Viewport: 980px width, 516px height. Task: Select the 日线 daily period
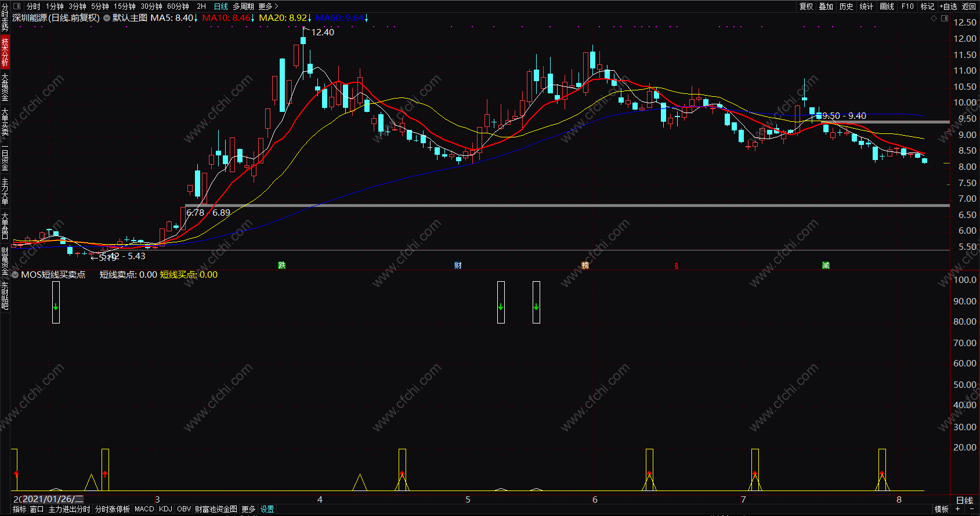click(x=221, y=6)
